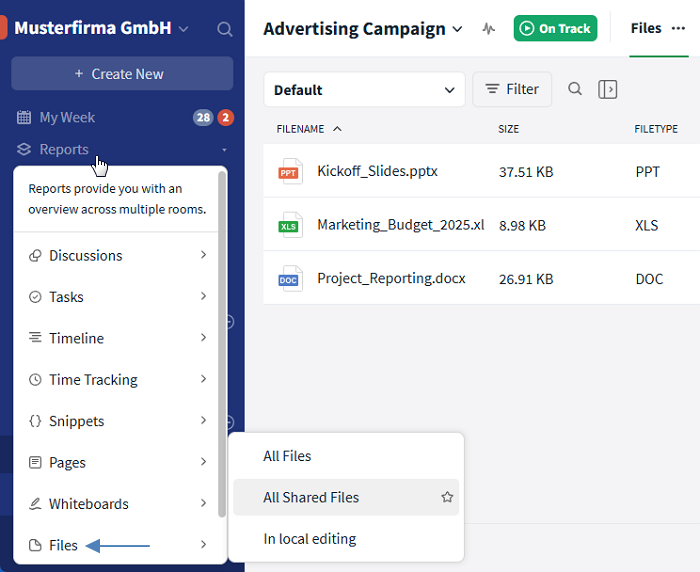Select All Files in the submenu

pyautogui.click(x=346, y=456)
